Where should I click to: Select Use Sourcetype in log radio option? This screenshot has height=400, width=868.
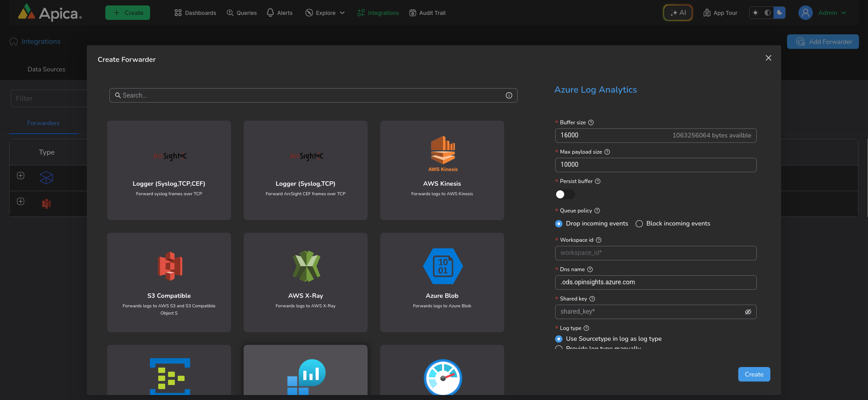(x=559, y=339)
